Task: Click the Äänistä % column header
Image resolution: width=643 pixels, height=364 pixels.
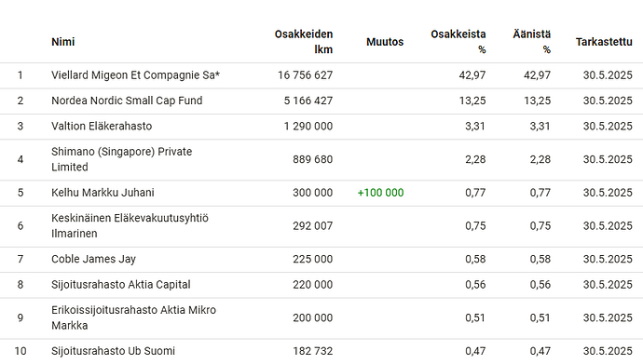Action: (x=531, y=42)
